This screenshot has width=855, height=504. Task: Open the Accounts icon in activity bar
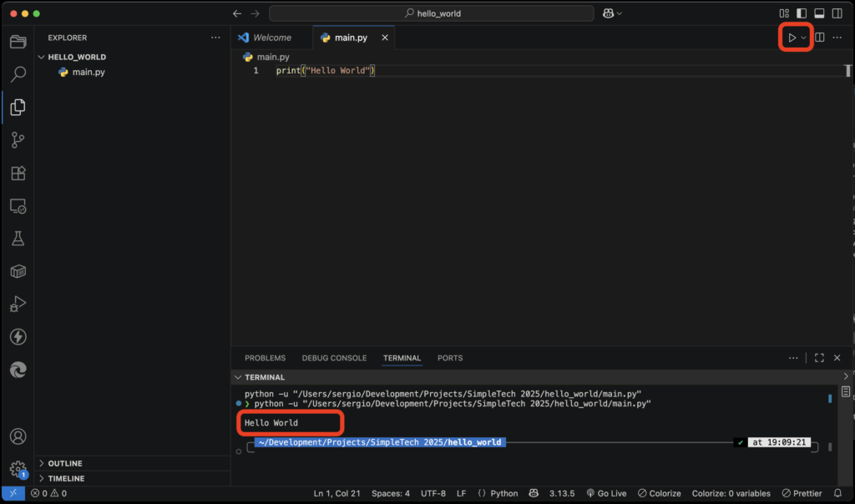point(18,436)
